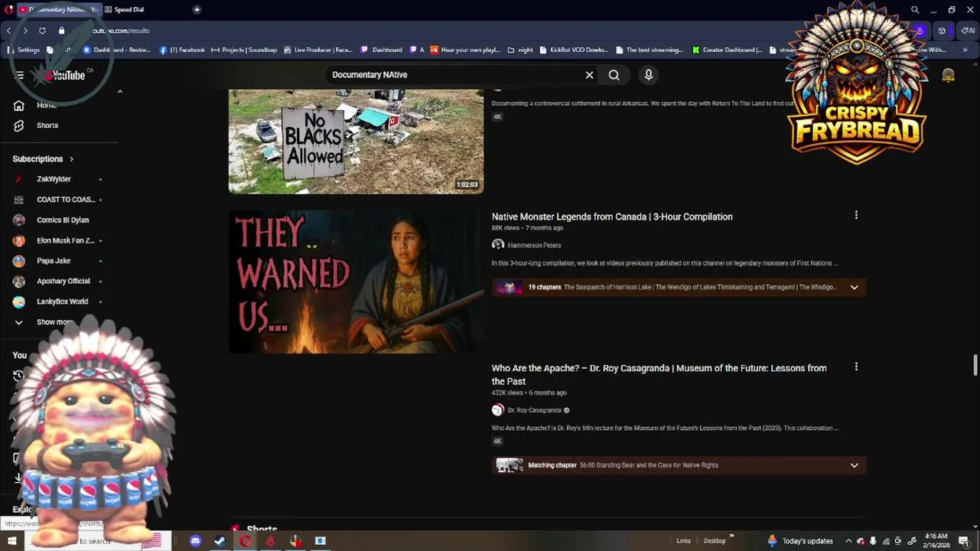The width and height of the screenshot is (980, 551).
Task: Open the They Warned Us video thumbnail
Action: (356, 282)
